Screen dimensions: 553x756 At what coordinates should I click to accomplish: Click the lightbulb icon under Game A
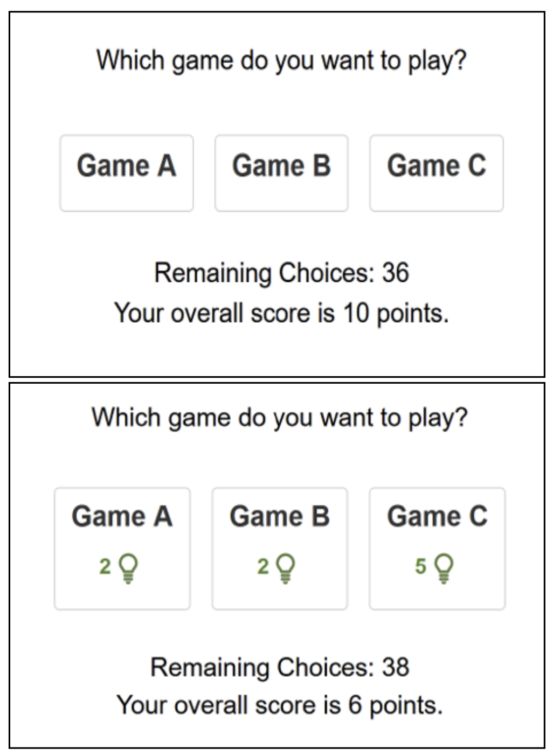128,568
